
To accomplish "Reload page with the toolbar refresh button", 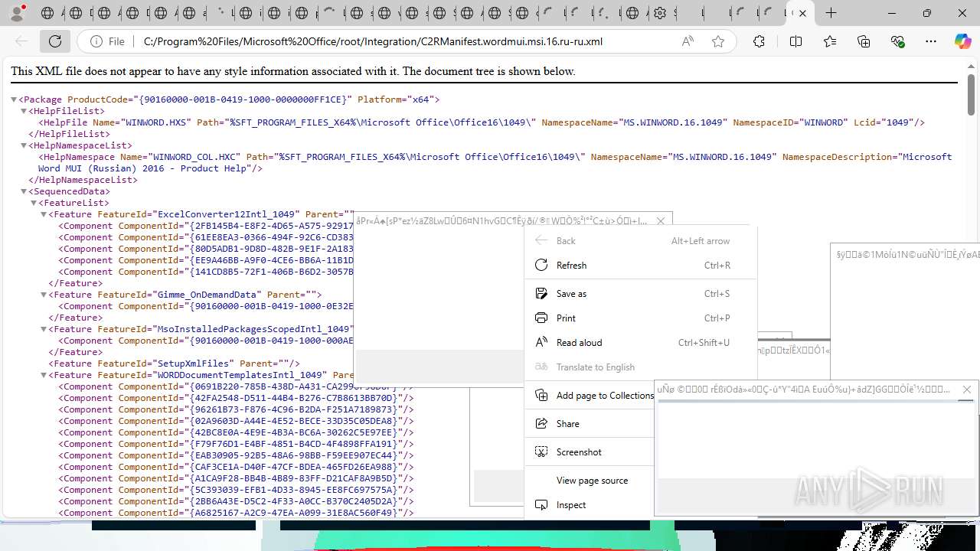I will 55,41.
